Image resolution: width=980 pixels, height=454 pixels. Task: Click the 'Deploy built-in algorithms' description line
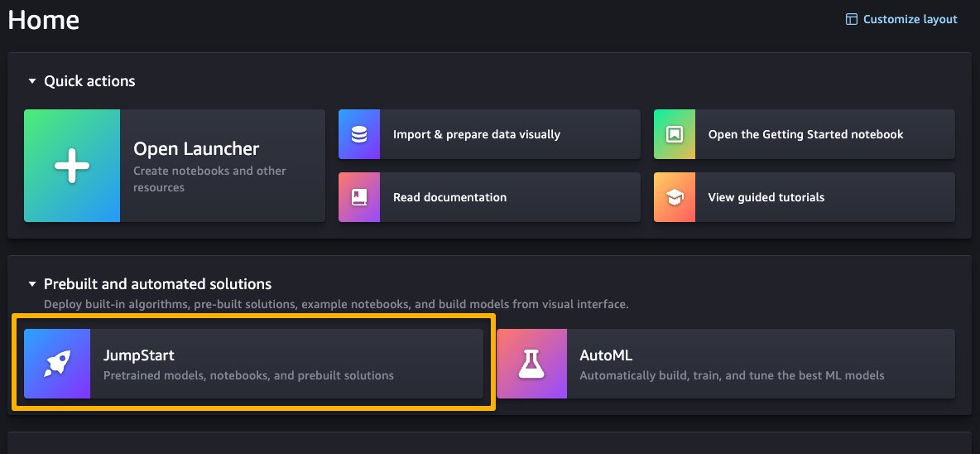click(x=336, y=305)
